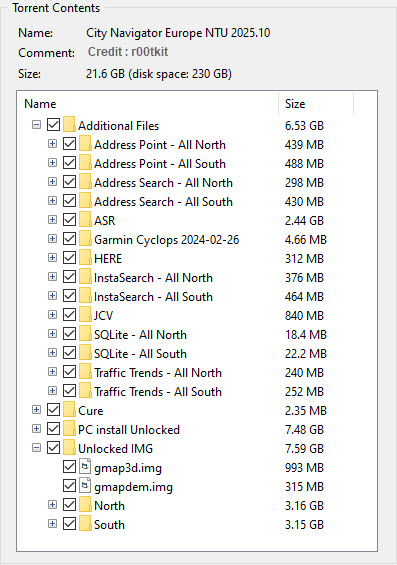Expand the Cure folder
This screenshot has width=397, height=565.
point(36,410)
